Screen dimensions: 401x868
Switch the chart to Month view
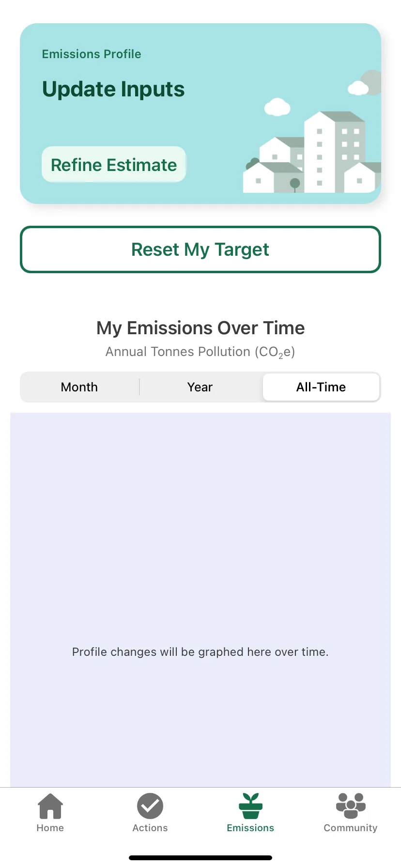(79, 387)
